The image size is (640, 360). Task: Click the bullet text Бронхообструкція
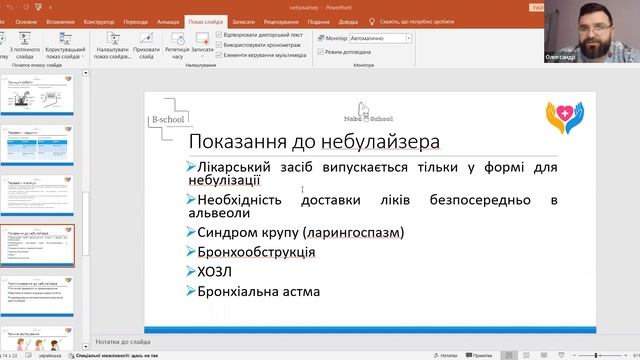click(x=256, y=252)
